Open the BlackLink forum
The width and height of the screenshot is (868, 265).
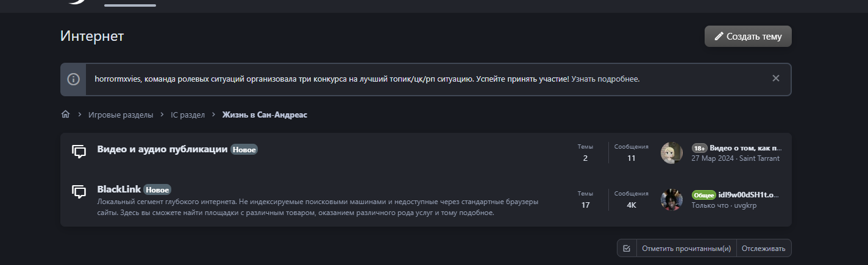pos(119,189)
